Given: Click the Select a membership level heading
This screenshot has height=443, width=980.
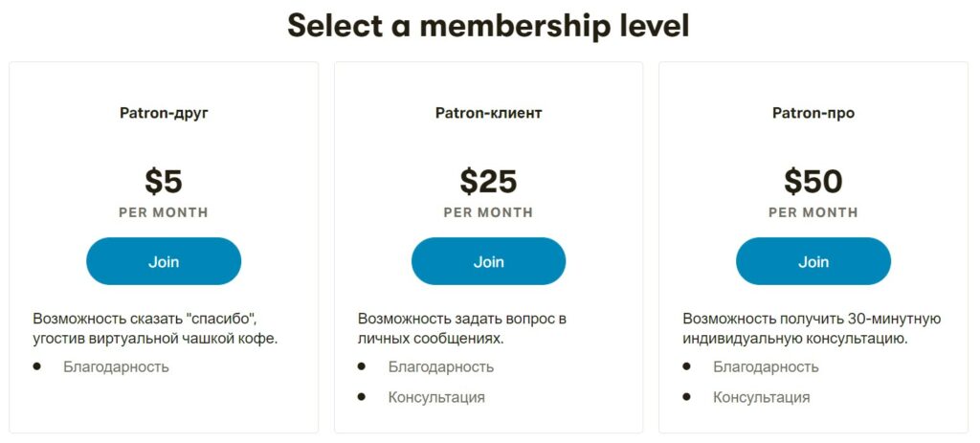Looking at the screenshot, I should click(x=488, y=26).
